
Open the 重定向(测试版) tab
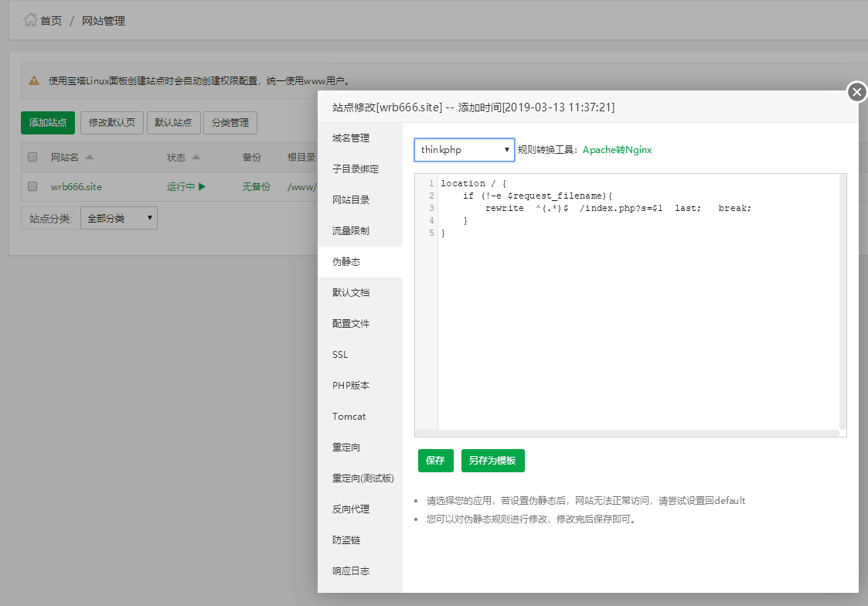pos(360,478)
